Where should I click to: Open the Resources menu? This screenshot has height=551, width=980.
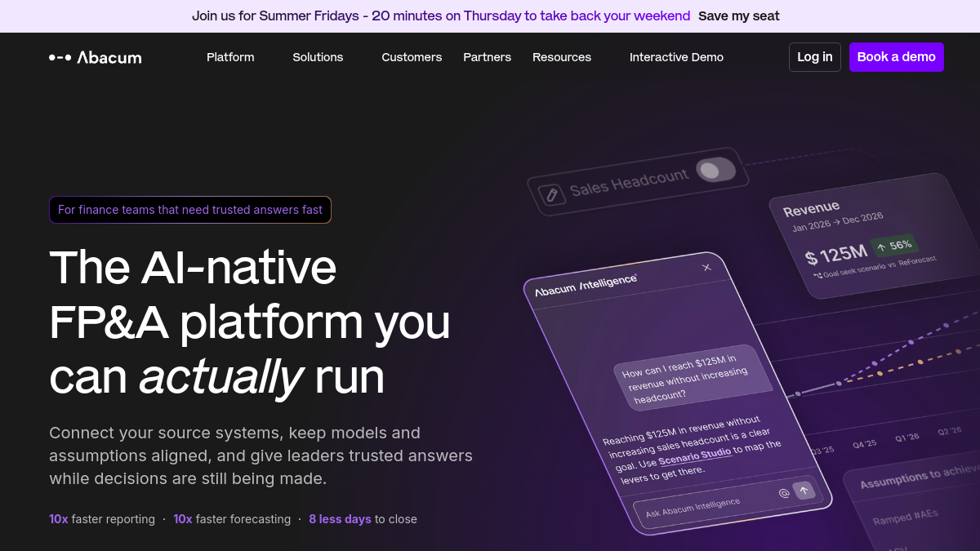point(562,57)
